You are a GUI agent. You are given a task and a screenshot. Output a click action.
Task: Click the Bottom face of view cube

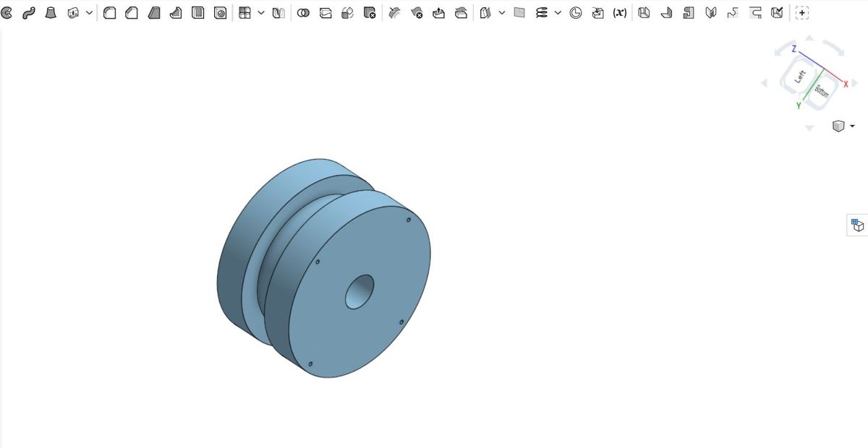(822, 91)
